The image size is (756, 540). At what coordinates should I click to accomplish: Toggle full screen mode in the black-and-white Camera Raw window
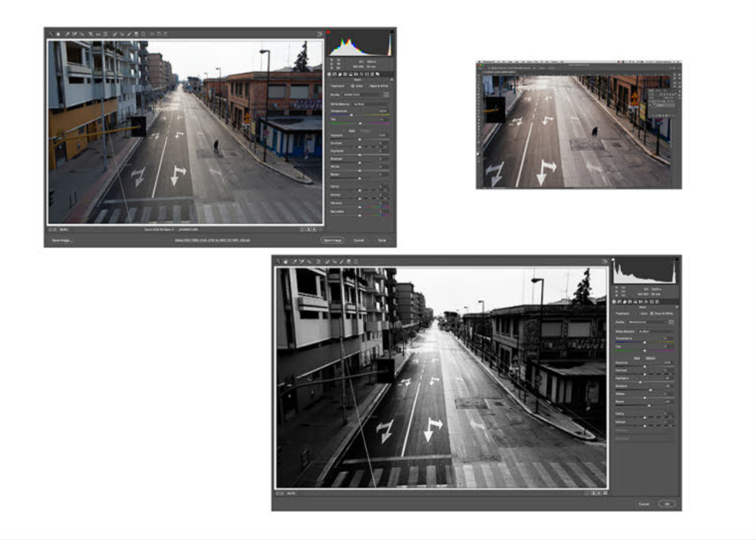pos(604,261)
